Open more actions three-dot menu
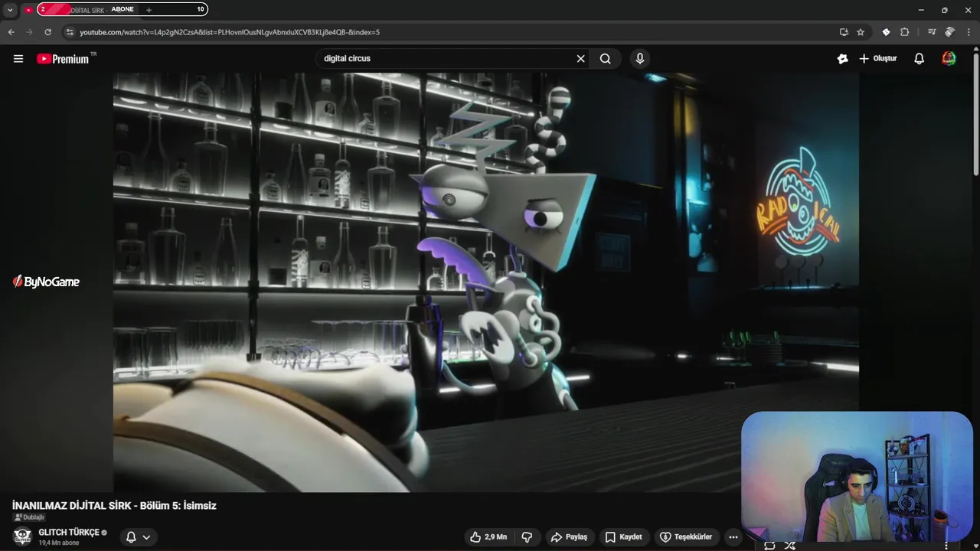Screen dimensions: 980x551 pyautogui.click(x=733, y=537)
